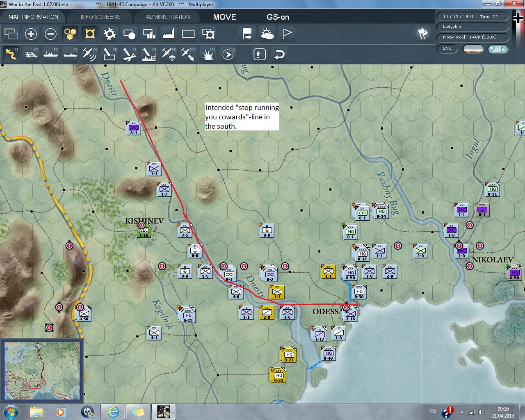525x420 pixels.
Task: Click the ground conditions snow image
Action: pos(473,49)
